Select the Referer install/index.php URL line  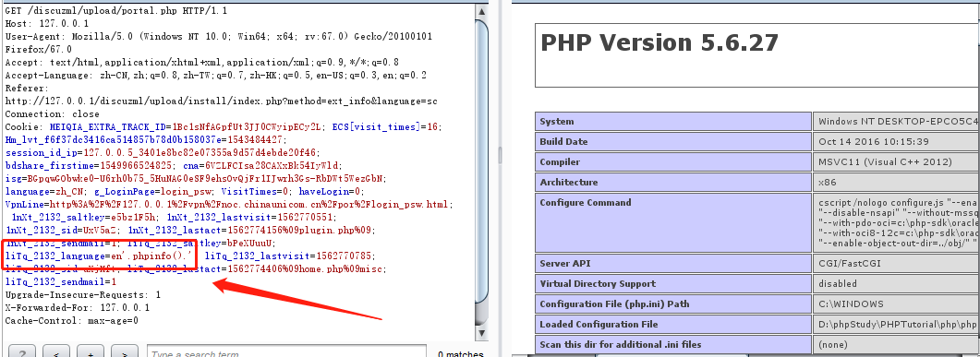tap(222, 101)
